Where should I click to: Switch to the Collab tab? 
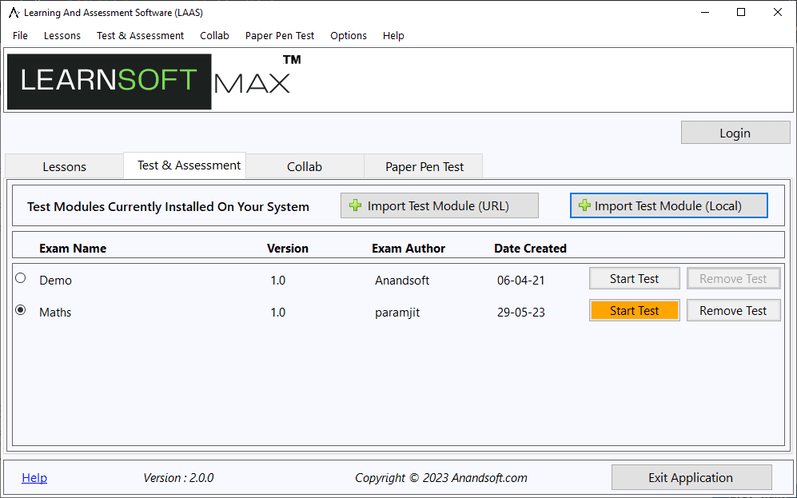[304, 167]
